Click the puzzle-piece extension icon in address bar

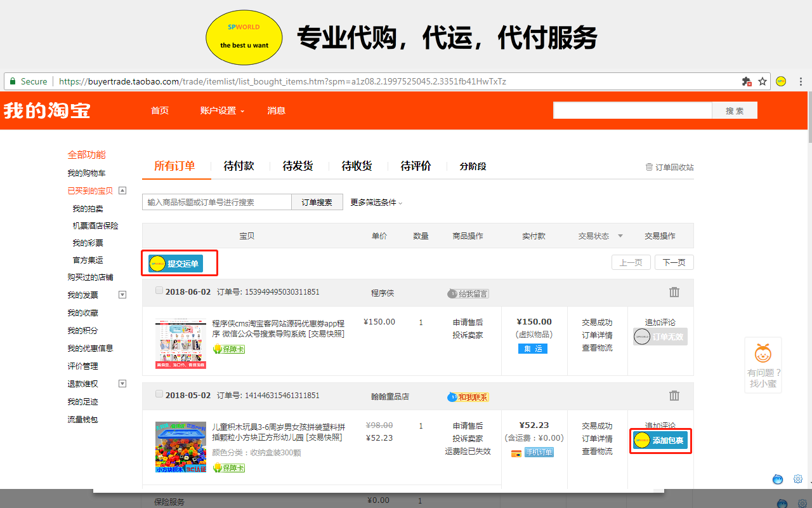click(x=747, y=81)
